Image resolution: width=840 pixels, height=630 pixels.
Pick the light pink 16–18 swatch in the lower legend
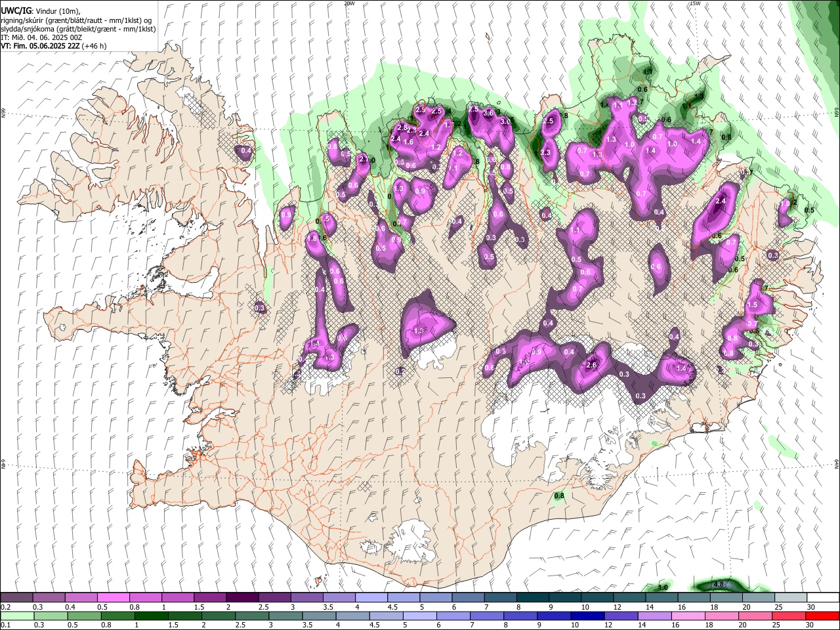pos(688,616)
